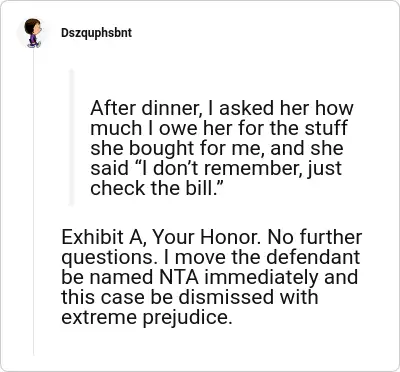Click the word "stuff" in the quote

325,129
